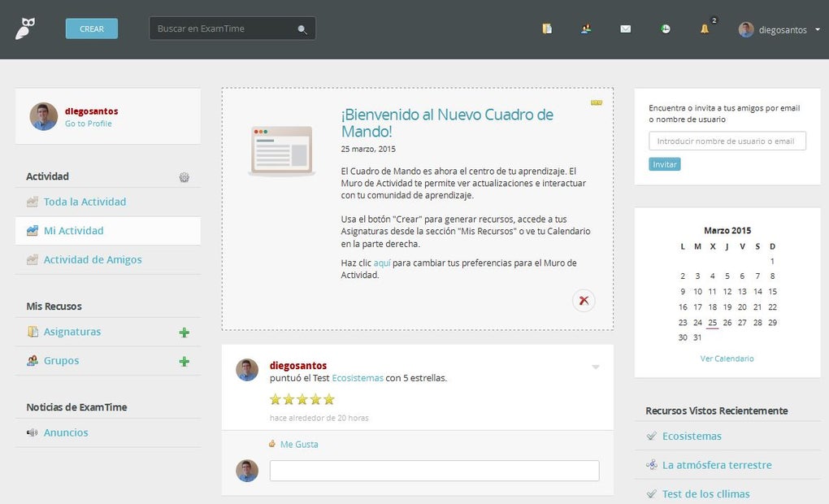
Task: Create a new Grupo with the green plus
Action: point(184,360)
